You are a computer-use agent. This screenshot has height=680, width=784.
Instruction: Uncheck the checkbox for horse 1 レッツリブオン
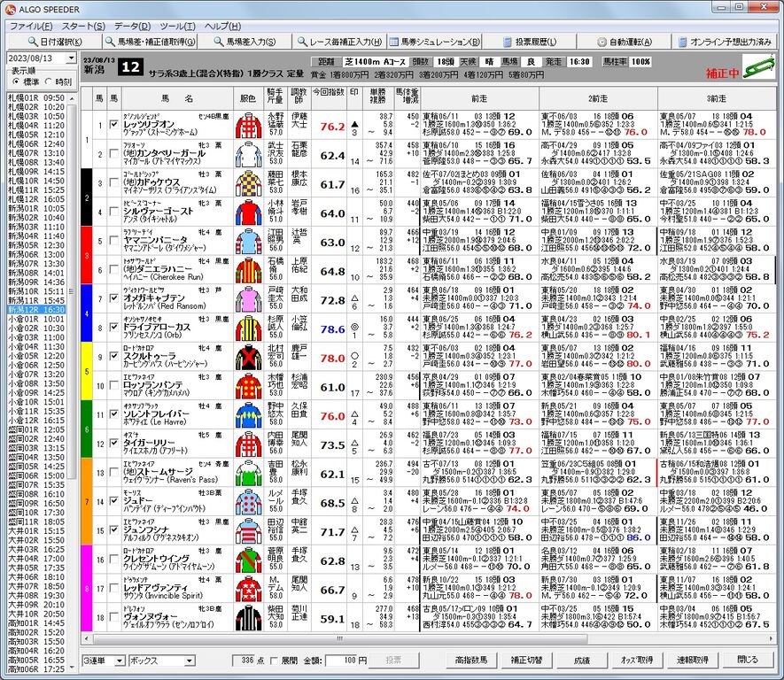pos(114,124)
